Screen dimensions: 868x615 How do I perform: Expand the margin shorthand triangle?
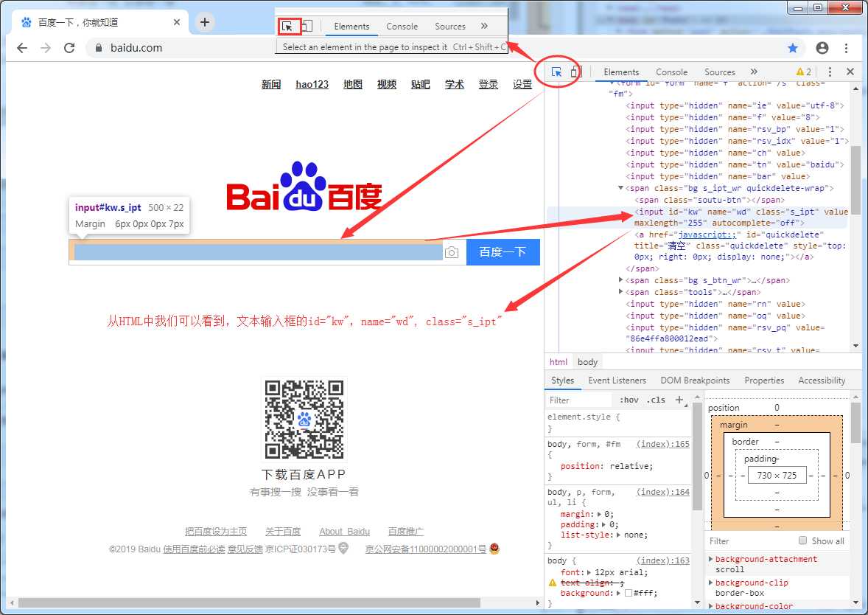point(600,514)
